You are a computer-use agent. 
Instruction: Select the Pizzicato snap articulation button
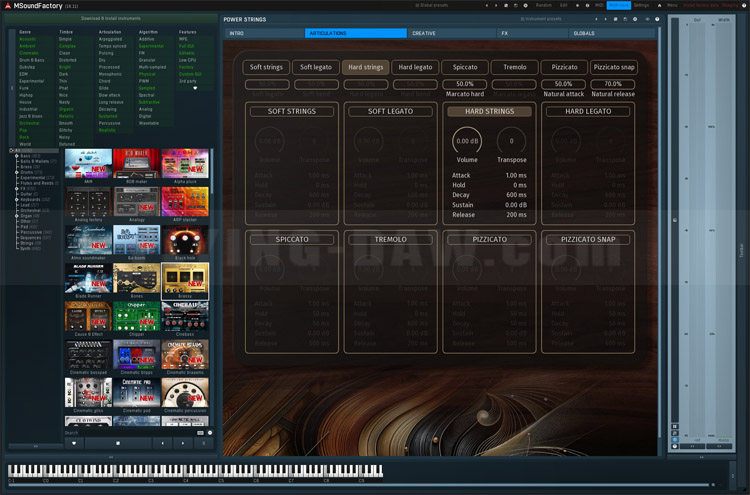(x=614, y=67)
